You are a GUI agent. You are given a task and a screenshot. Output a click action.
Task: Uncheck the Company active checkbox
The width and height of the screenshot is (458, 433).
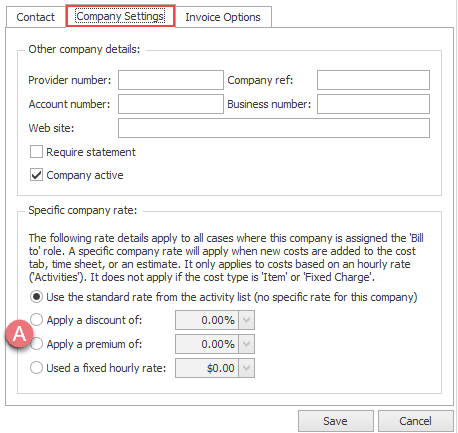tap(36, 175)
